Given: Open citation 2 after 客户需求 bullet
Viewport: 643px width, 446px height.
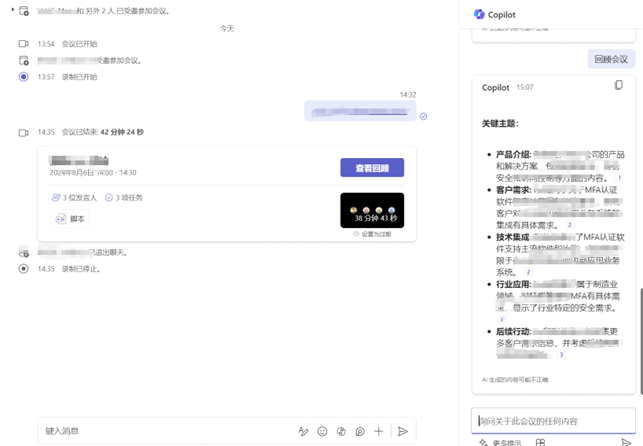Looking at the screenshot, I should (570, 225).
